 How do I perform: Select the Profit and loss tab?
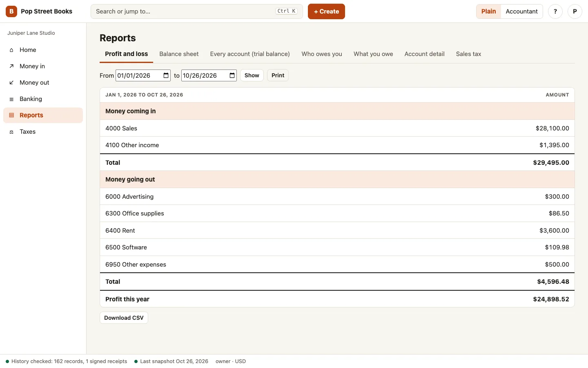click(x=126, y=54)
